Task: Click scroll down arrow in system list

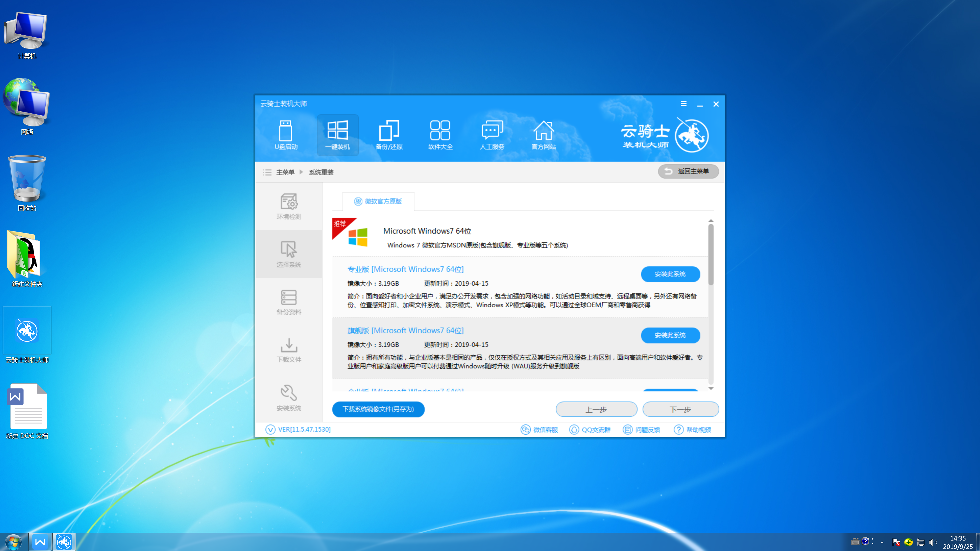Action: click(711, 388)
